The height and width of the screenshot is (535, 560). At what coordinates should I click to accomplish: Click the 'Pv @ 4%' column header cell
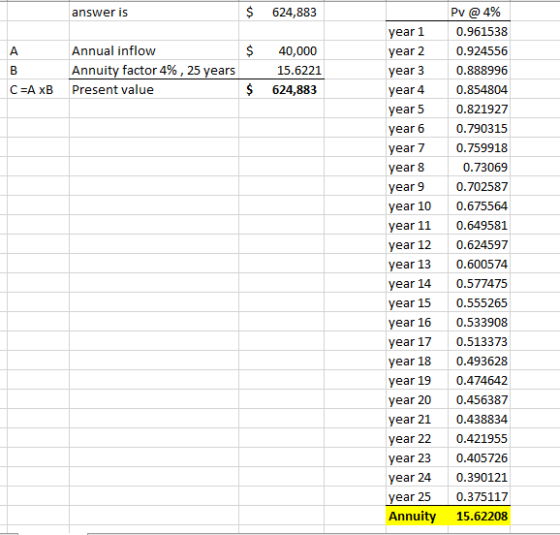tap(479, 12)
